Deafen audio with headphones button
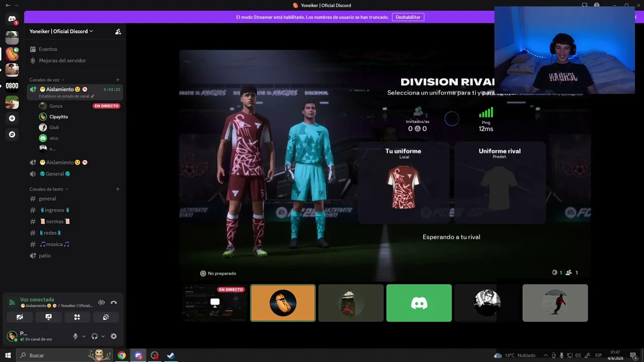 click(x=95, y=336)
